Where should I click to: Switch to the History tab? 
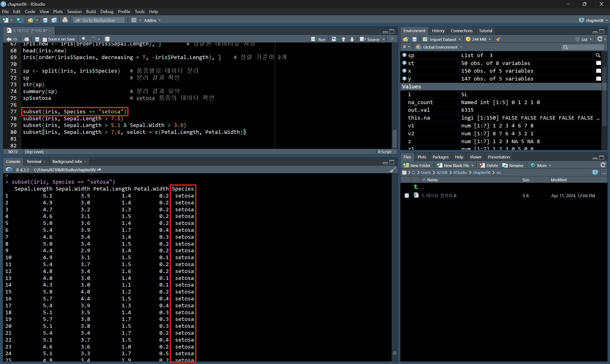click(x=438, y=31)
